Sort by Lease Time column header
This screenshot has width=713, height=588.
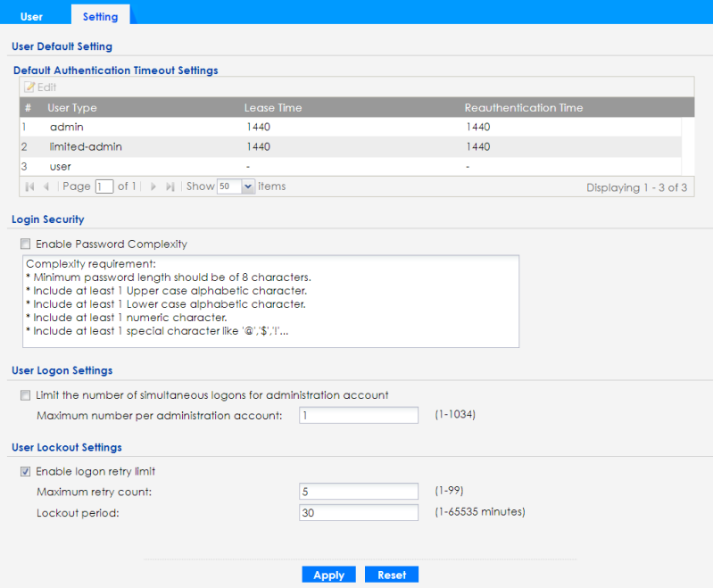coord(273,108)
